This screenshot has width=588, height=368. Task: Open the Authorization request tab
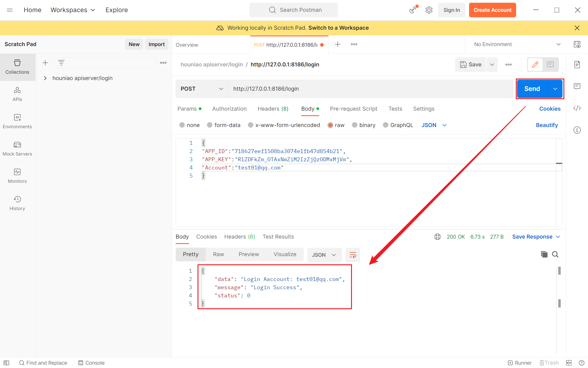[229, 109]
